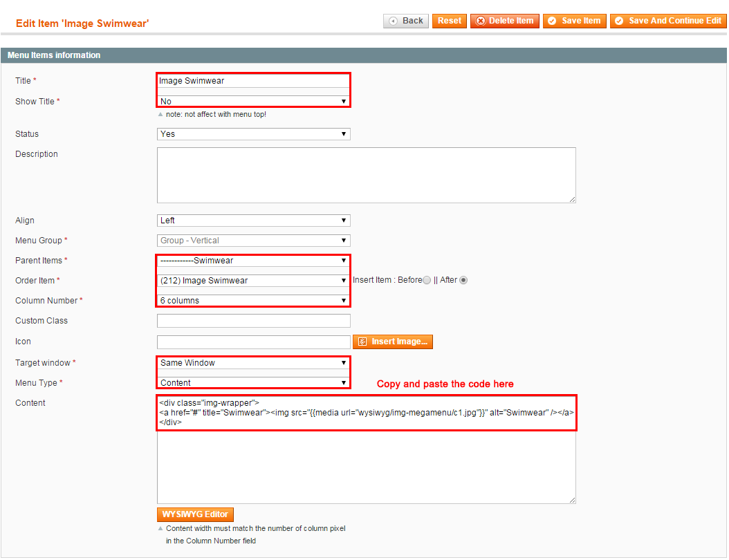This screenshot has width=729, height=560.
Task: Open the Status dropdown
Action: [253, 134]
